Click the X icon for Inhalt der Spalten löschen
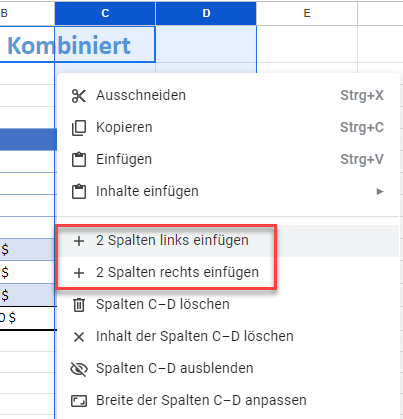 click(x=79, y=337)
